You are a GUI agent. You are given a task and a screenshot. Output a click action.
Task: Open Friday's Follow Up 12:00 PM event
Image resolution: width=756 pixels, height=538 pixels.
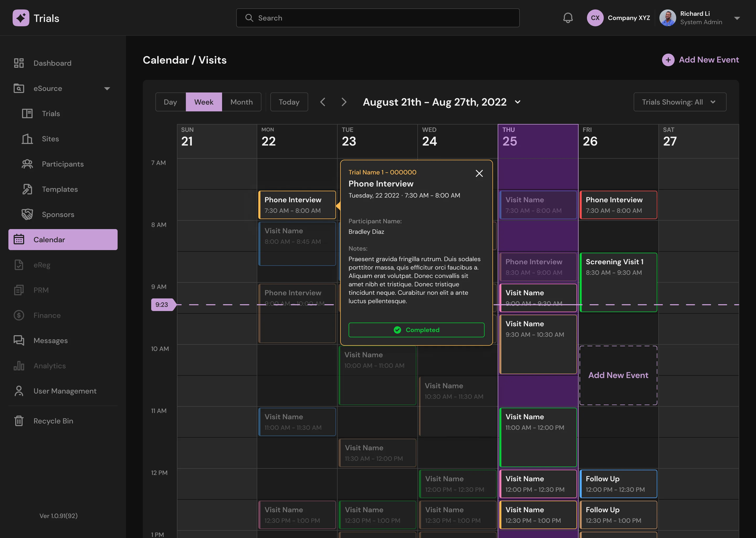[618, 484]
